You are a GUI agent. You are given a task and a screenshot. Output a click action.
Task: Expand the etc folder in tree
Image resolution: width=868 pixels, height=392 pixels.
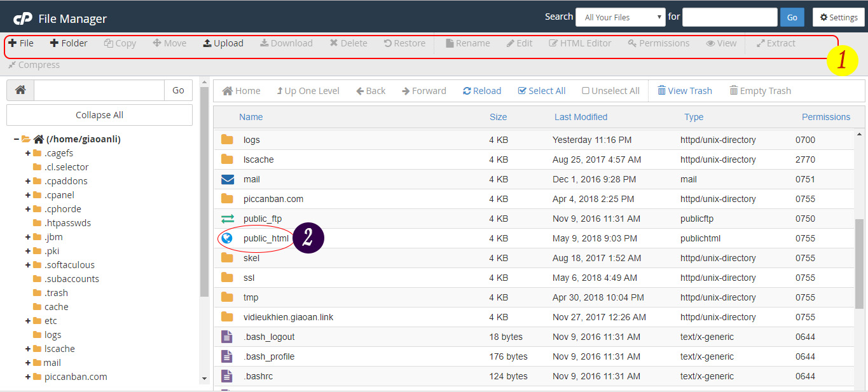(x=28, y=321)
